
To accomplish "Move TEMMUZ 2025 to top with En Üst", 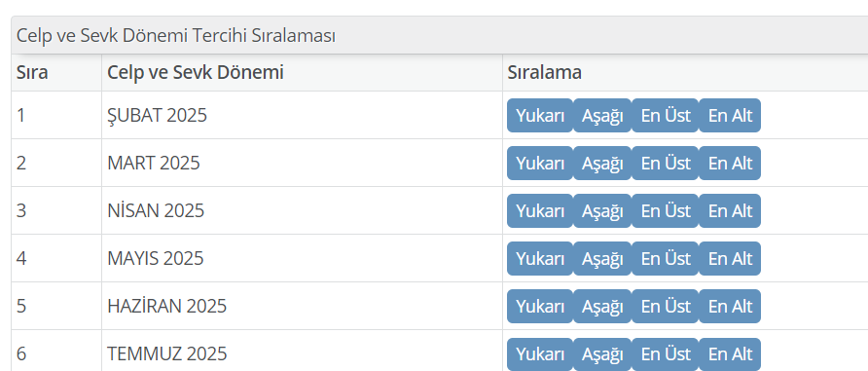I will 666,353.
